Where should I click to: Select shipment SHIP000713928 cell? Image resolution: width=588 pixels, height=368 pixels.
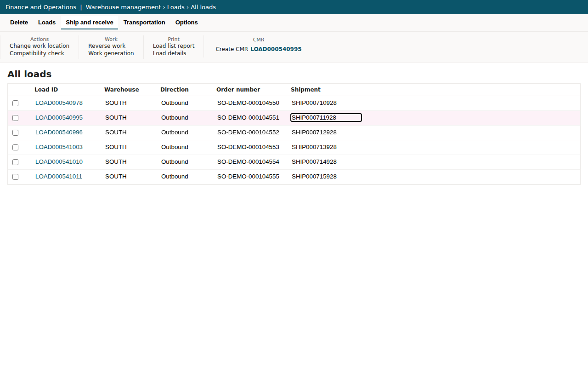[314, 147]
